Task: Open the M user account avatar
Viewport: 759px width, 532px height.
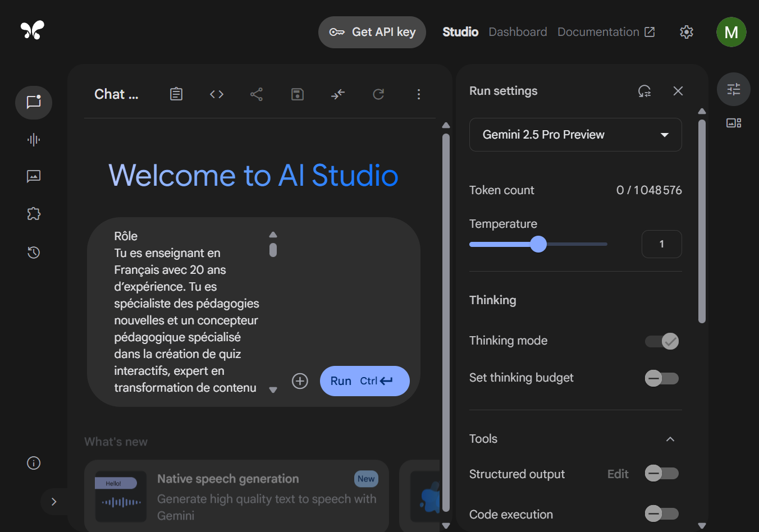Action: click(x=731, y=32)
